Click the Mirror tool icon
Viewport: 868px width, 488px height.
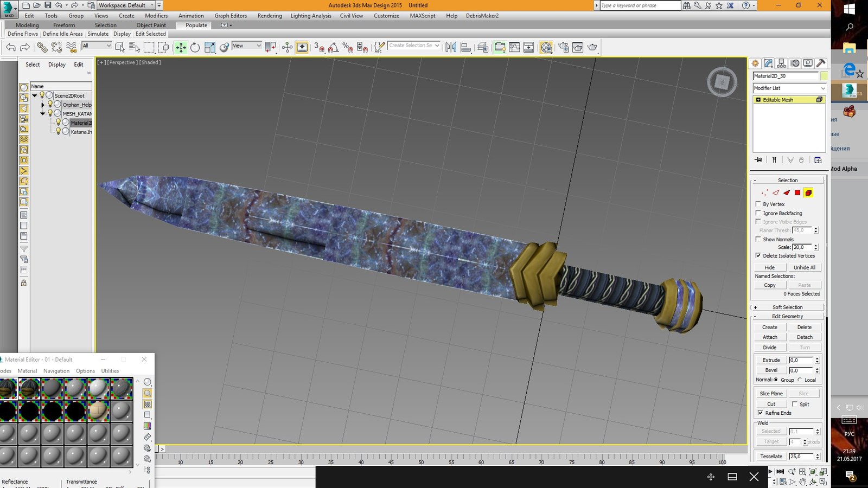click(x=451, y=48)
